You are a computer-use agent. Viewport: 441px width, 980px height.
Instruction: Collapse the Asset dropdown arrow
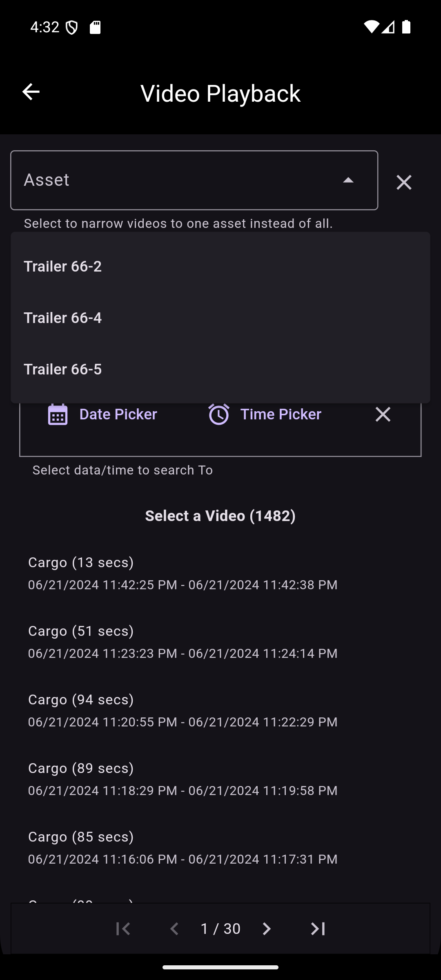348,180
